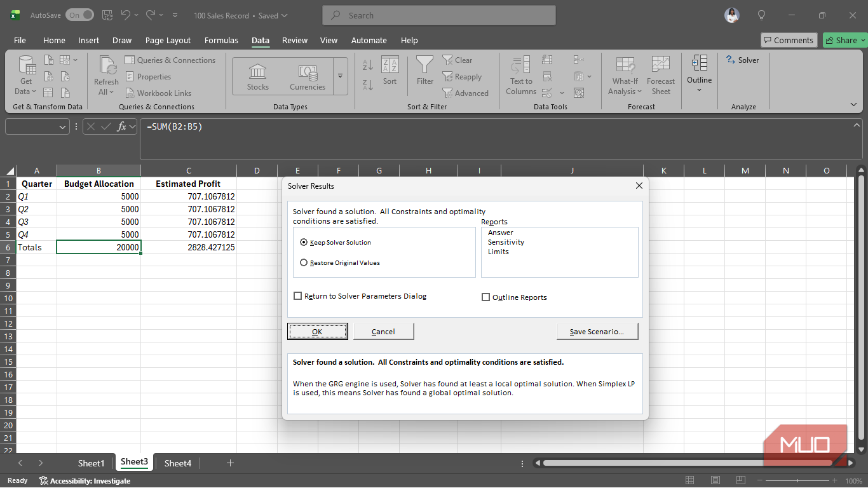The height and width of the screenshot is (488, 868).
Task: Open the Sort dialog
Action: coord(390,71)
